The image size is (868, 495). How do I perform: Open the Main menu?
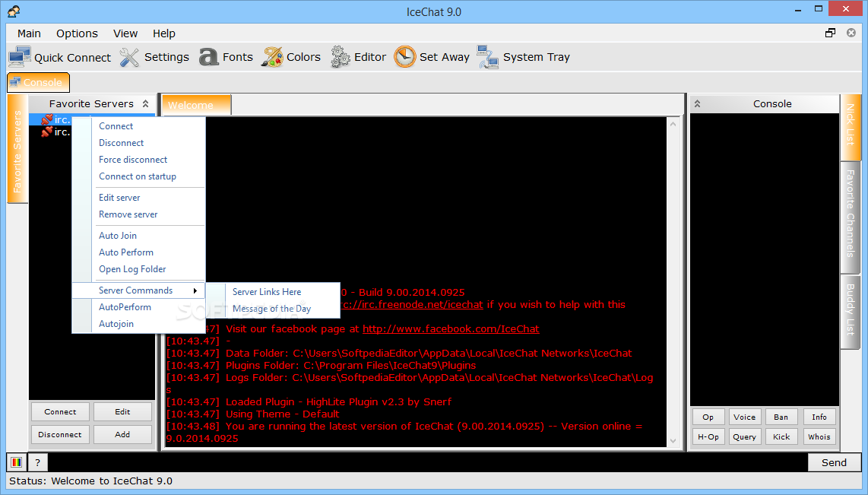(30, 33)
